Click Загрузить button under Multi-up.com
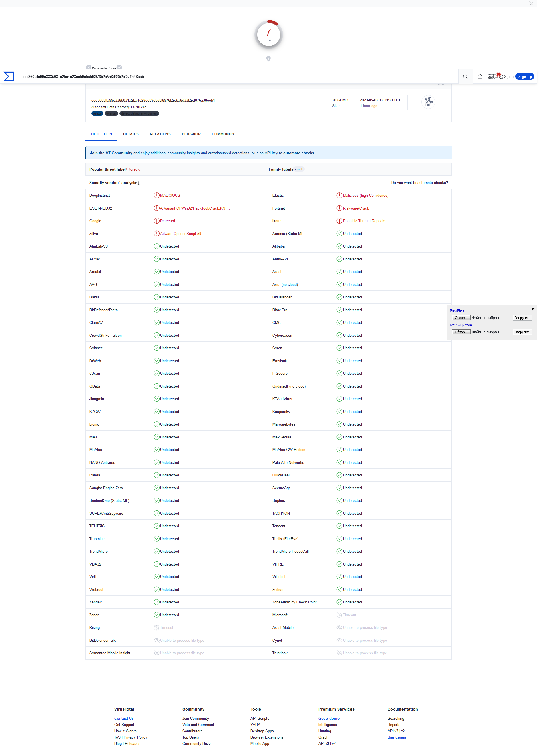This screenshot has height=756, width=542. coord(522,332)
